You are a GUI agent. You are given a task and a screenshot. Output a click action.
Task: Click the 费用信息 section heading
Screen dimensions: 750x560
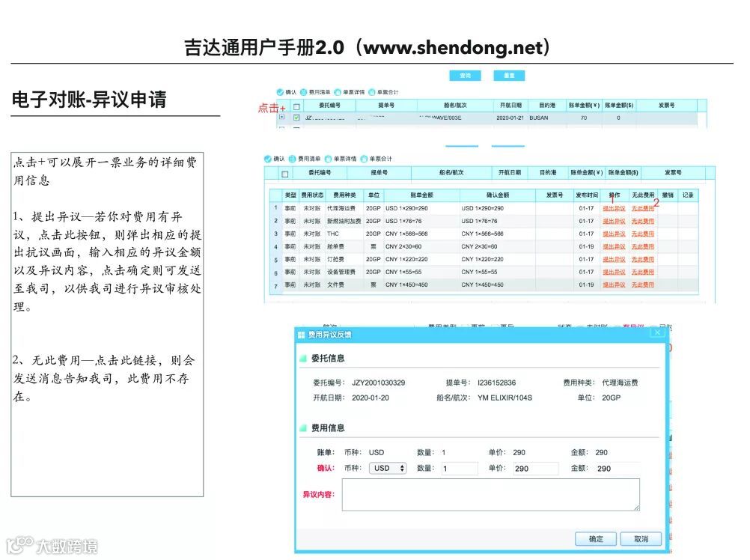328,428
